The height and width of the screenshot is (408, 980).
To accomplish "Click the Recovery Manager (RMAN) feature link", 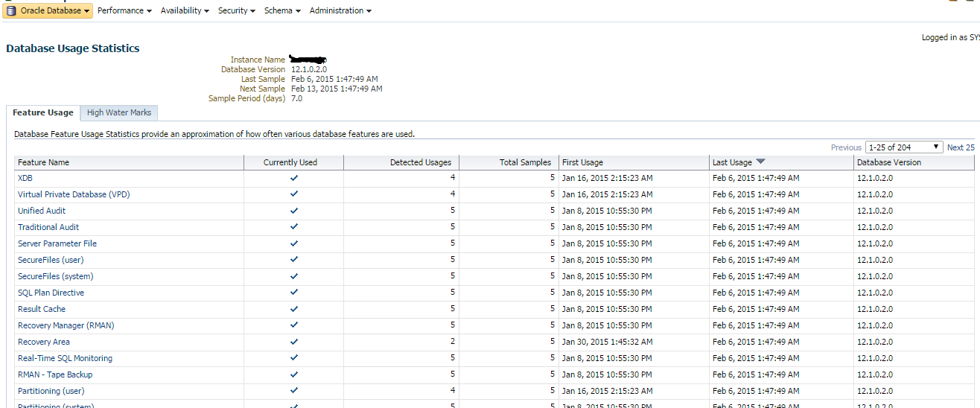I will 66,325.
